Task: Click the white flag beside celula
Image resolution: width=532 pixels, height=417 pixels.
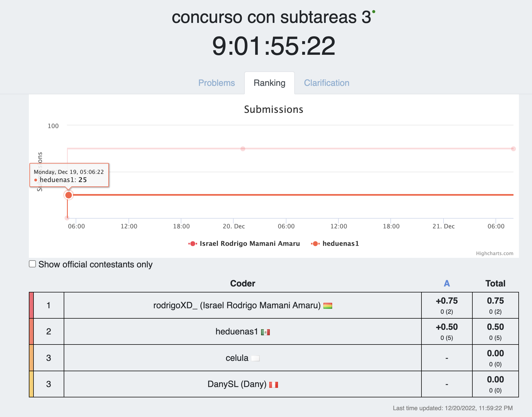Action: pos(255,358)
